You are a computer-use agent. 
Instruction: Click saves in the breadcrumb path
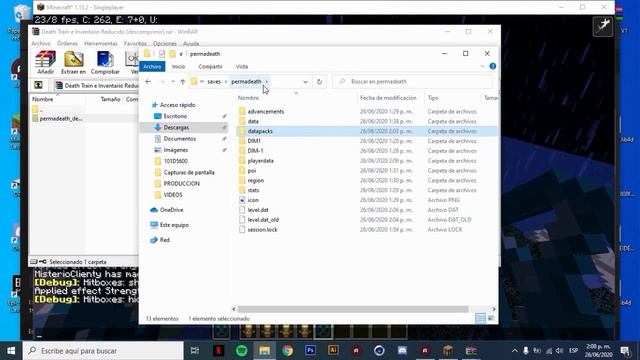point(214,82)
